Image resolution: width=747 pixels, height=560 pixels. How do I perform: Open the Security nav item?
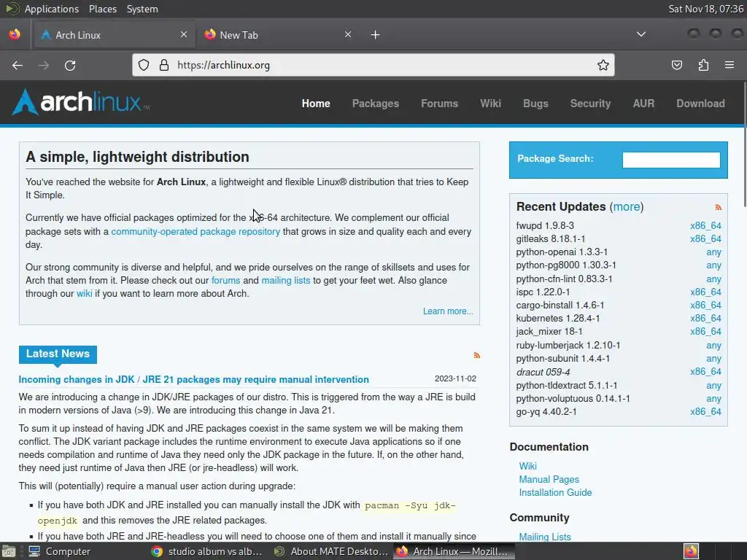coord(590,104)
